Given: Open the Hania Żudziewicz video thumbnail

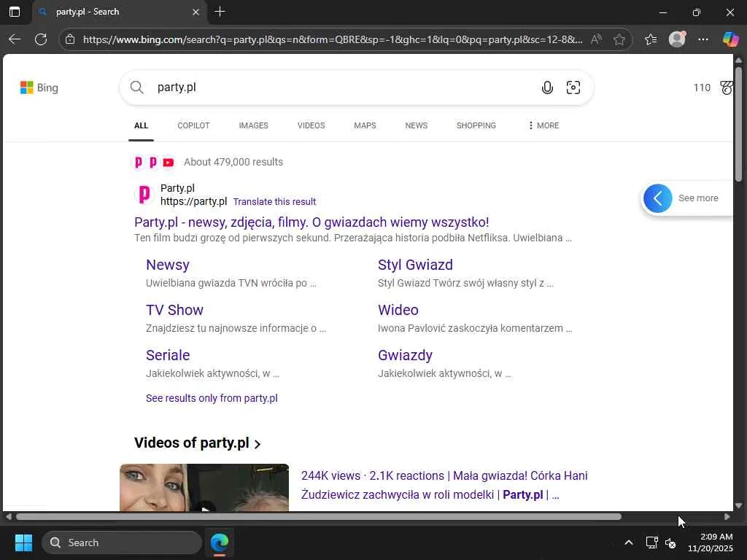Looking at the screenshot, I should 204,488.
